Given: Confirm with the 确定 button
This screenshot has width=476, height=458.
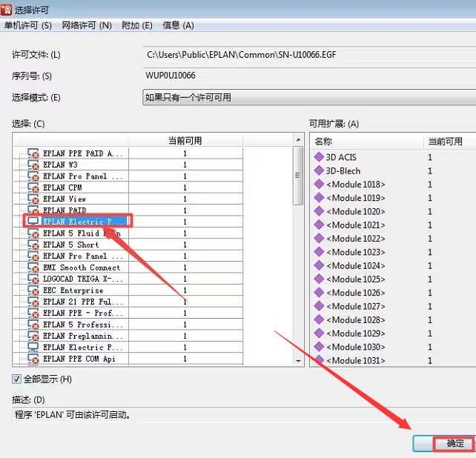Looking at the screenshot, I should (x=443, y=443).
